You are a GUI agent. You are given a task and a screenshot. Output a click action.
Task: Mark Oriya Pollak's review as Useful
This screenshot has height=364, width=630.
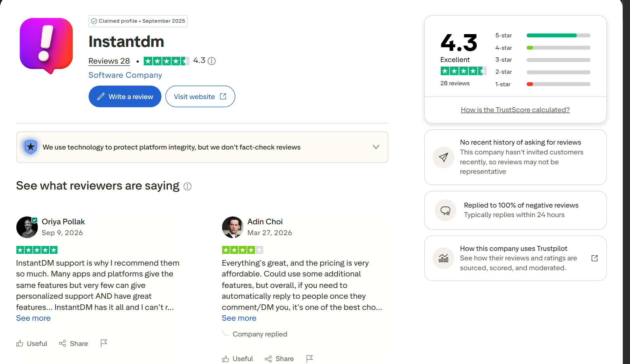[32, 344]
